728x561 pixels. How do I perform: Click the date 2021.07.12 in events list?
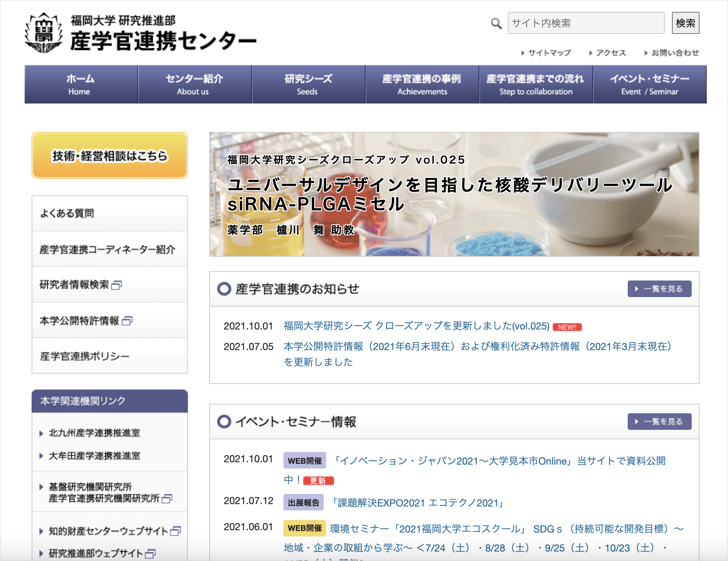pyautogui.click(x=248, y=501)
